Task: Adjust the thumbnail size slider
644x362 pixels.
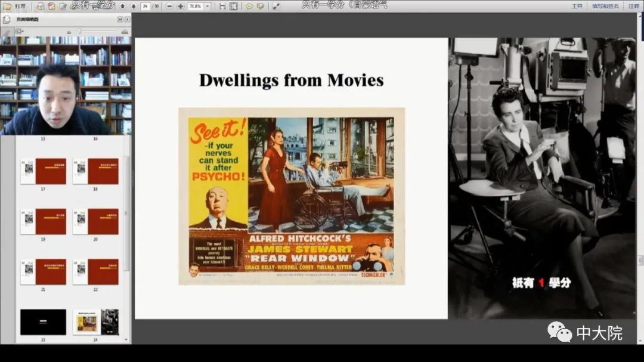Action: (79, 32)
